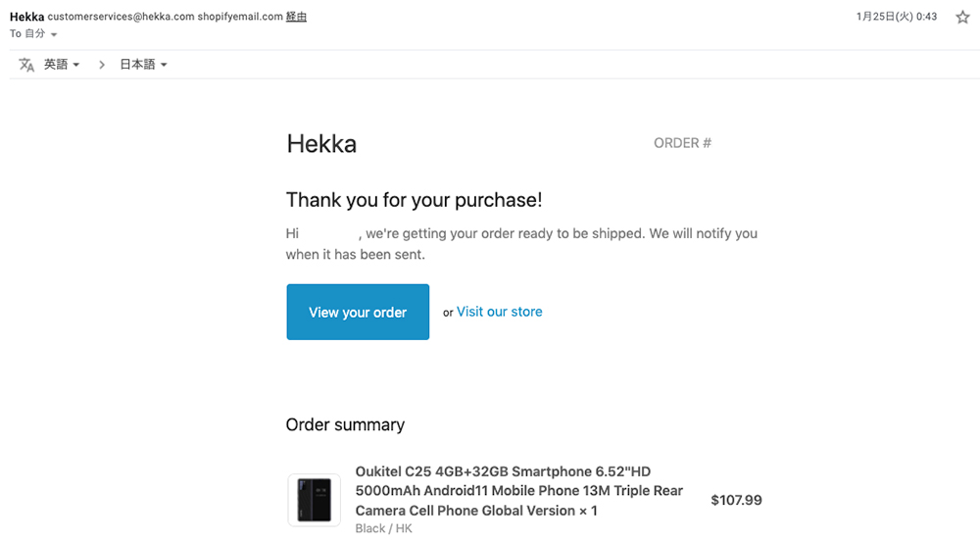
Task: Expand recipient details arrow next to 自分
Action: 54,34
